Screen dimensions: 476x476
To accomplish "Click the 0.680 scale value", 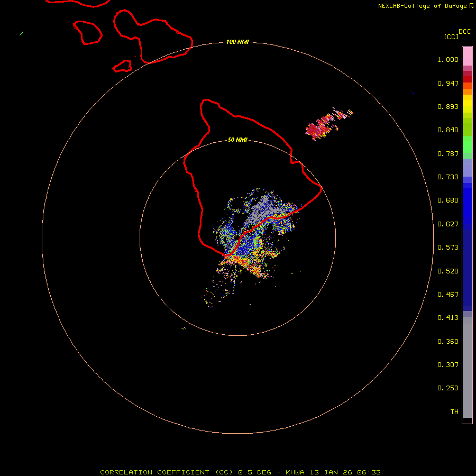I will pyautogui.click(x=448, y=200).
